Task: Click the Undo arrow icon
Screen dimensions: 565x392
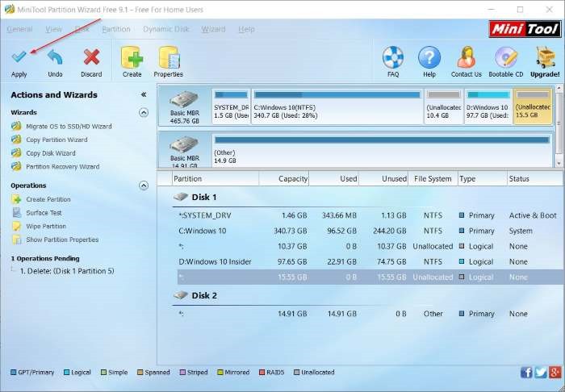Action: coord(55,57)
